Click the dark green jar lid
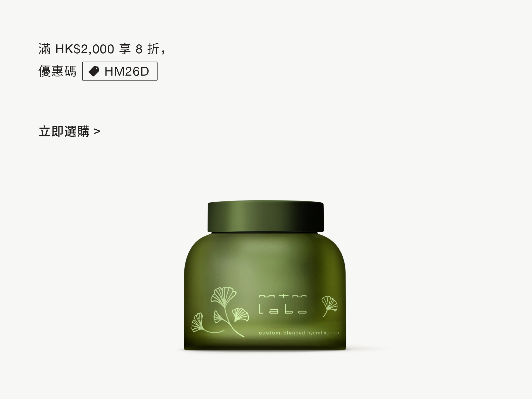Screen dimensions: 532x399 [265, 216]
